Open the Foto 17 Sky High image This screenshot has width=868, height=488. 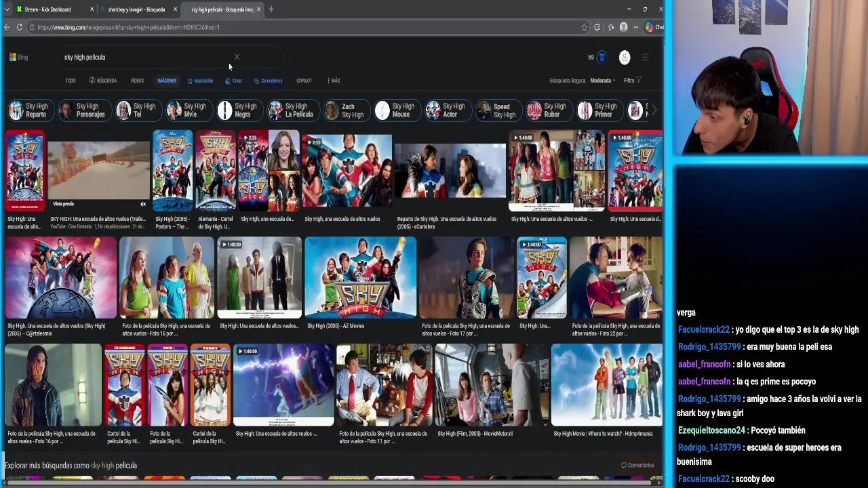pos(467,278)
